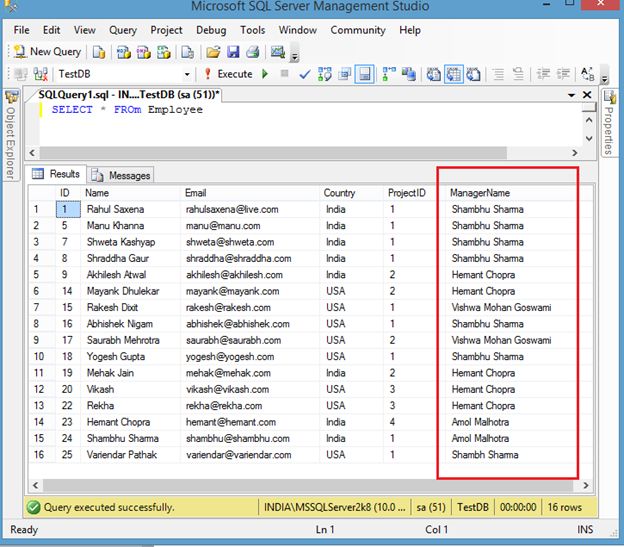Image resolution: width=624 pixels, height=547 pixels.
Task: Click the New Query button
Action: click(47, 52)
